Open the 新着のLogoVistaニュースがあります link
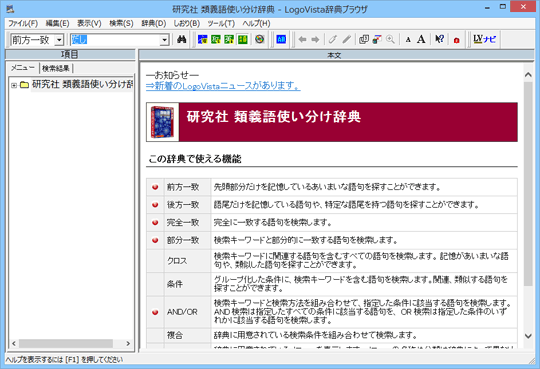 coord(223,86)
